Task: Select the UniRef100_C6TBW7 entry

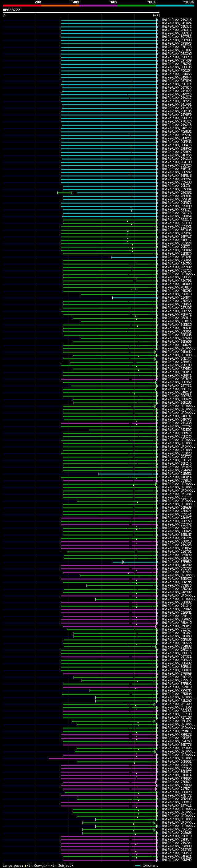Action: (x=176, y=50)
